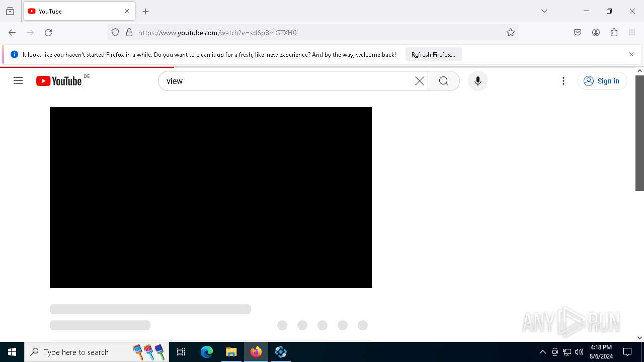Close the YouTube tab
The width and height of the screenshot is (644, 362).
pos(127,11)
